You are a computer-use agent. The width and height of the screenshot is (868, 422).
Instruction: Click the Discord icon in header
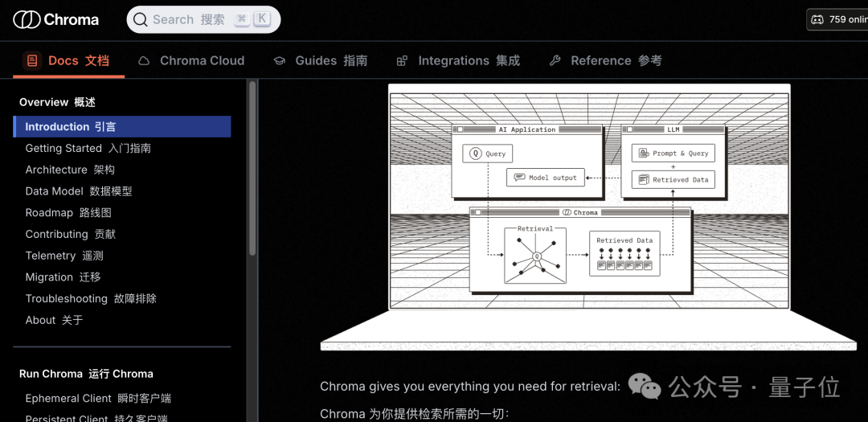coord(817,19)
